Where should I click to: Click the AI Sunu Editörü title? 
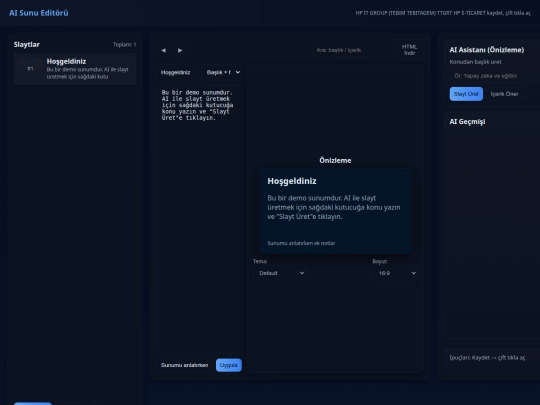(x=39, y=13)
